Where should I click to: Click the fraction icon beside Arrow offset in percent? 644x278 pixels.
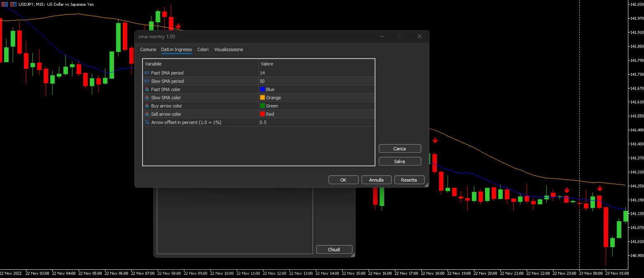(x=147, y=122)
